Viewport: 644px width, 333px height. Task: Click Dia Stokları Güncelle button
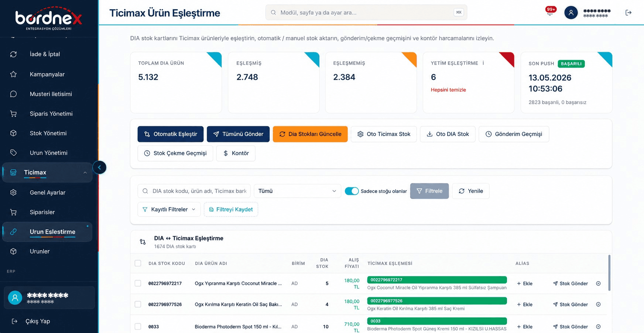click(x=310, y=134)
